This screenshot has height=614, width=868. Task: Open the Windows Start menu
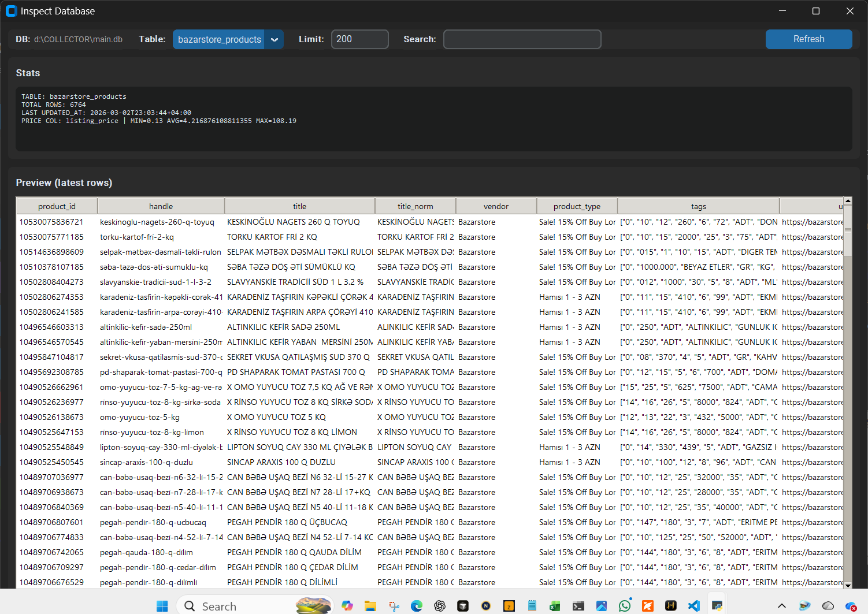point(162,606)
